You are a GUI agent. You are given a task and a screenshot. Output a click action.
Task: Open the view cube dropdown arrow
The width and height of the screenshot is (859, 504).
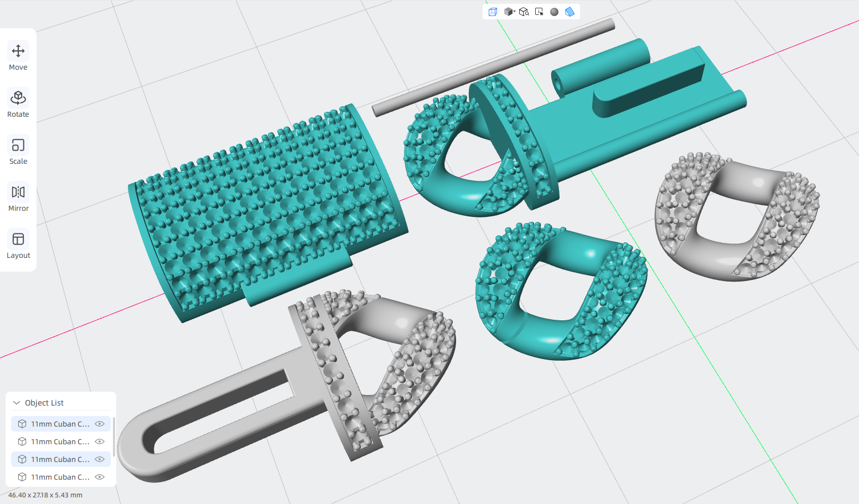tap(514, 12)
